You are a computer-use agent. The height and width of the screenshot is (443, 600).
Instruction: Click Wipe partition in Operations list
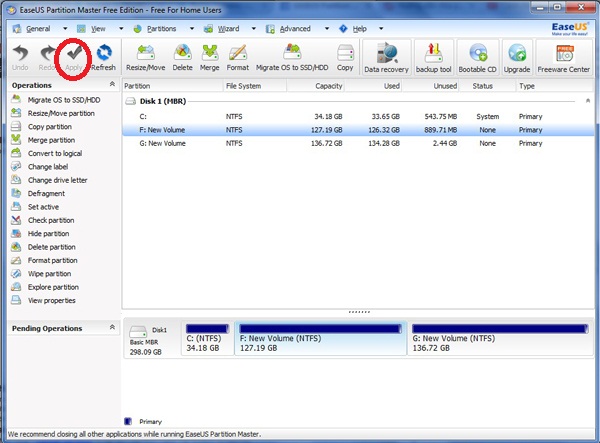51,273
